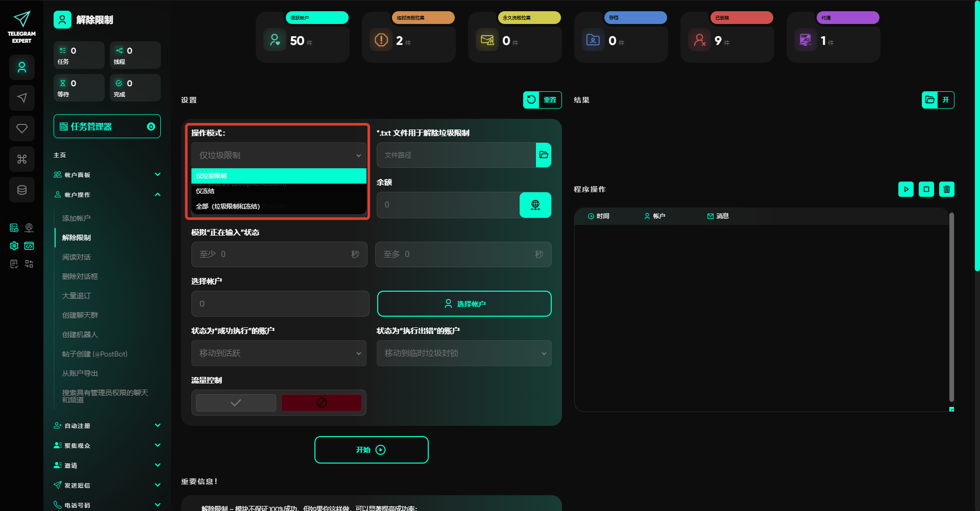Click the trash icon to clear log
The width and height of the screenshot is (980, 511).
[x=946, y=189]
